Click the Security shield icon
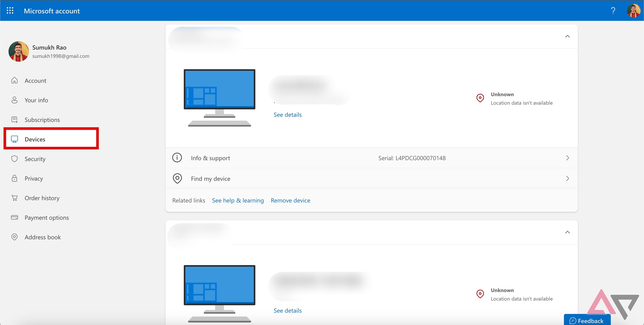 pos(14,159)
